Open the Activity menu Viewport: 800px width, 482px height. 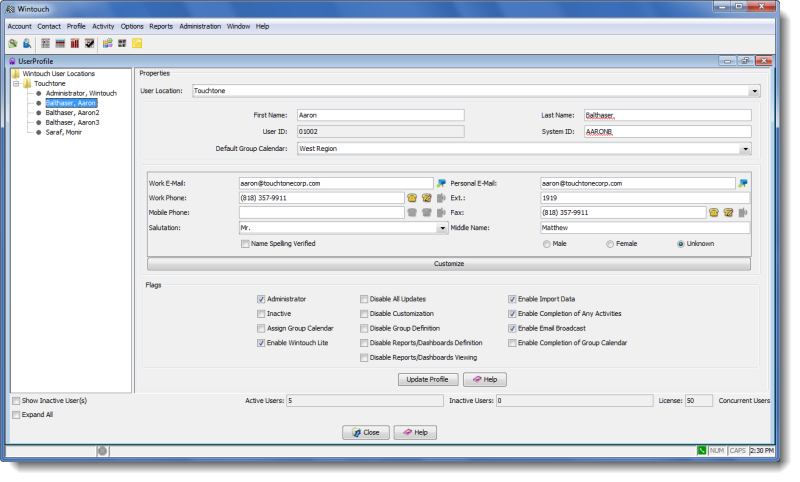[x=103, y=27]
